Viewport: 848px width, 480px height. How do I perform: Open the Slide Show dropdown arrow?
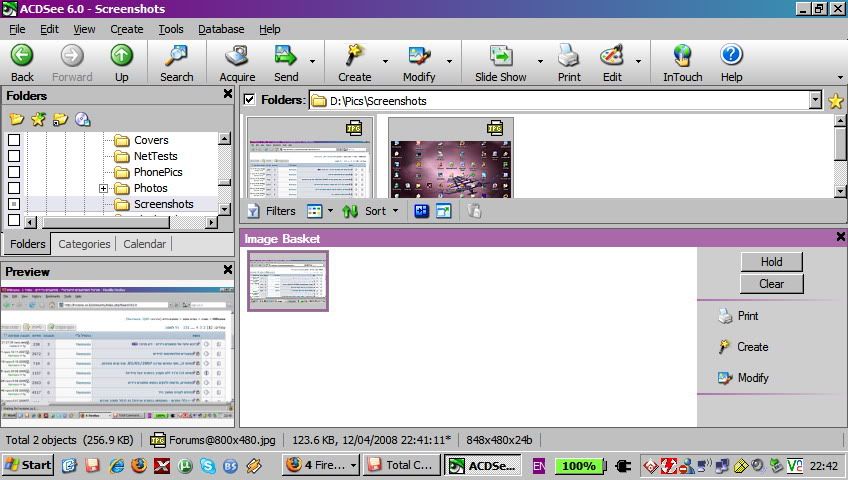(x=540, y=61)
